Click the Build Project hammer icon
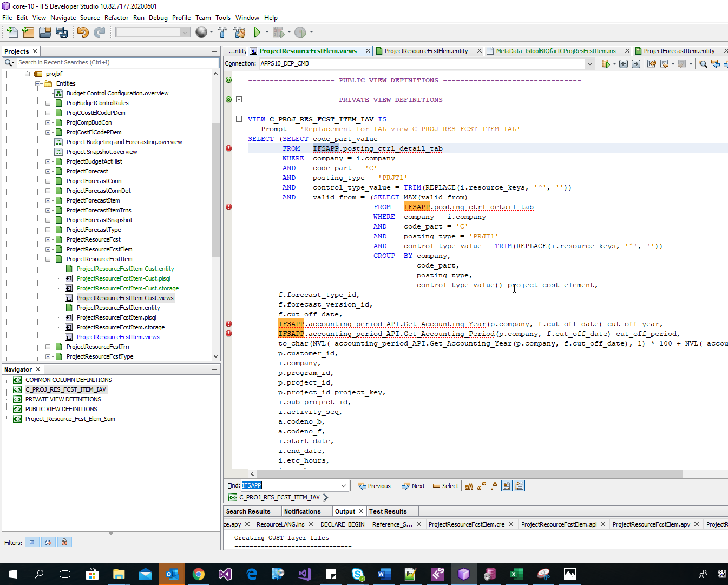Screen dimensions: 728x585 tap(222, 32)
